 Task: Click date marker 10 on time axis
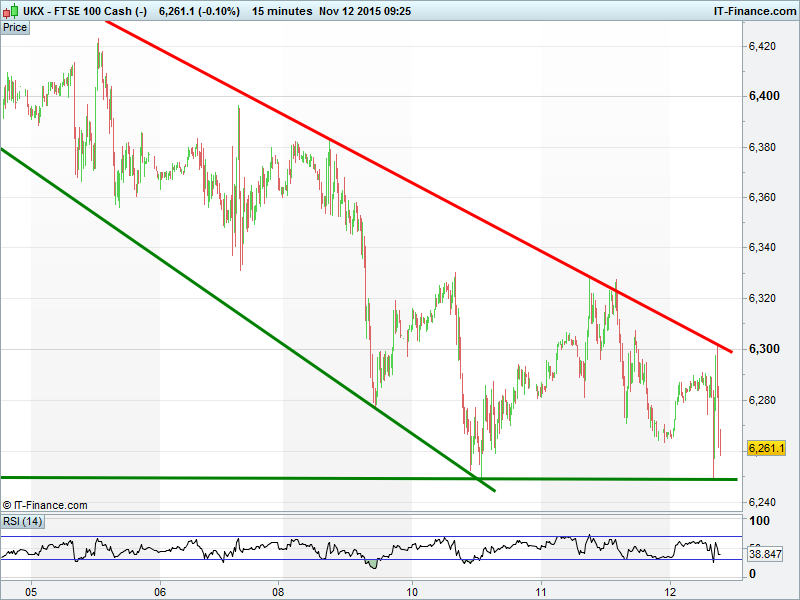tap(412, 592)
